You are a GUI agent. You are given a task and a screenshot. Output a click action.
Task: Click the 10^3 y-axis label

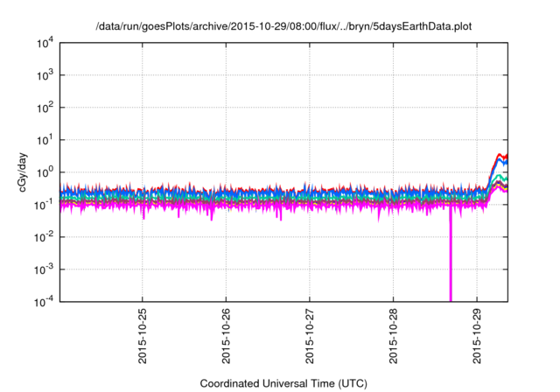tap(45, 75)
